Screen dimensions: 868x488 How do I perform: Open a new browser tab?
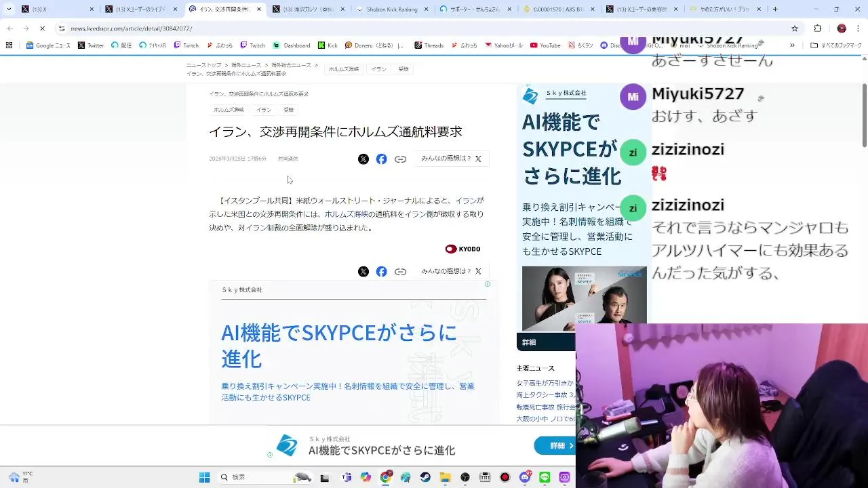pyautogui.click(x=775, y=9)
